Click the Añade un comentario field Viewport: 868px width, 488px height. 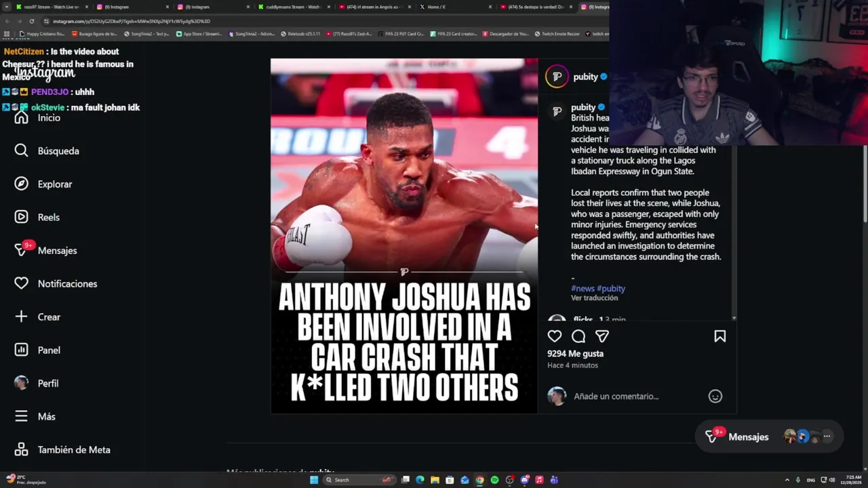point(637,396)
